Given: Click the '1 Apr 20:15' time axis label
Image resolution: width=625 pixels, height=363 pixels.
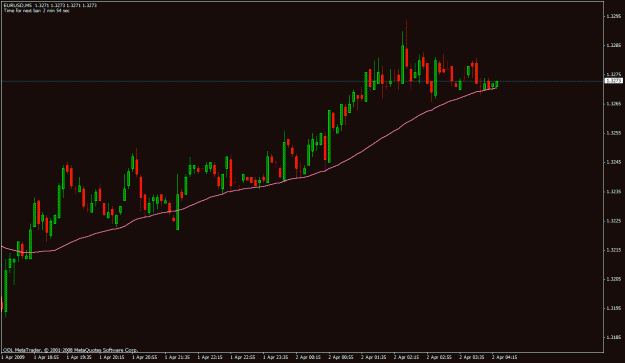Looking at the screenshot, I should 112,357.
